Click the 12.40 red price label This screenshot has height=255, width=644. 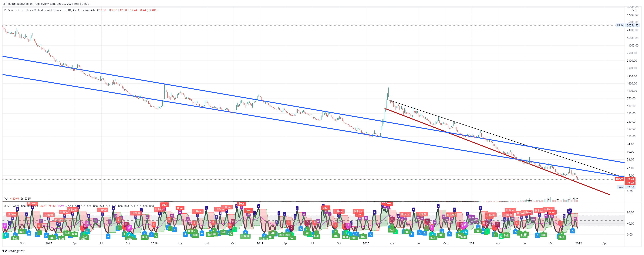coord(630,183)
